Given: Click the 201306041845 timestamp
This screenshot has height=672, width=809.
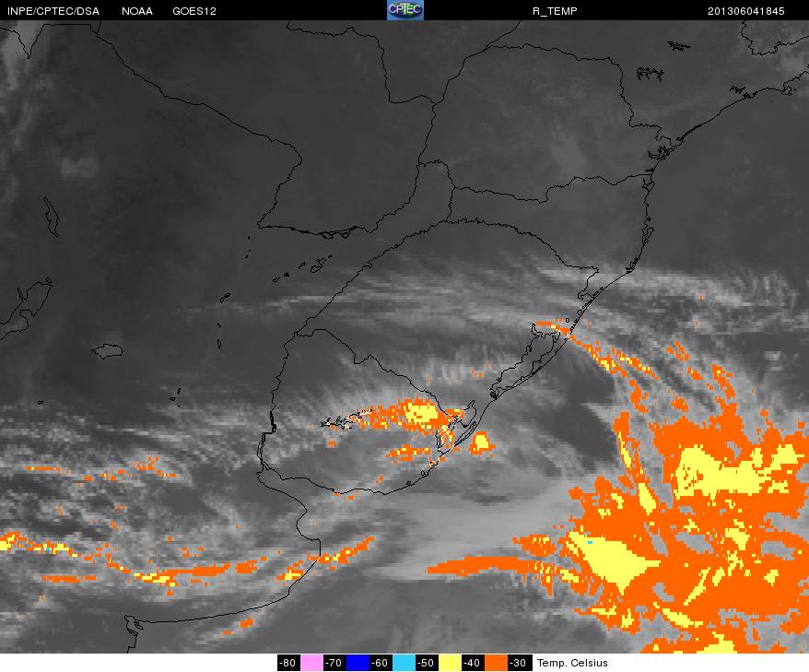Looking at the screenshot, I should (746, 11).
